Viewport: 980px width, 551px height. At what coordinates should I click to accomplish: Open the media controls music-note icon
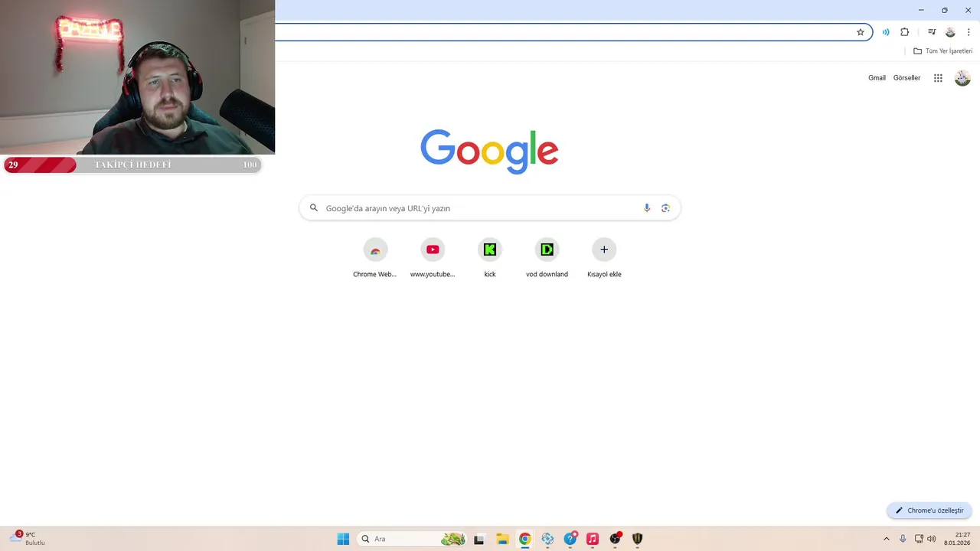[x=932, y=32]
